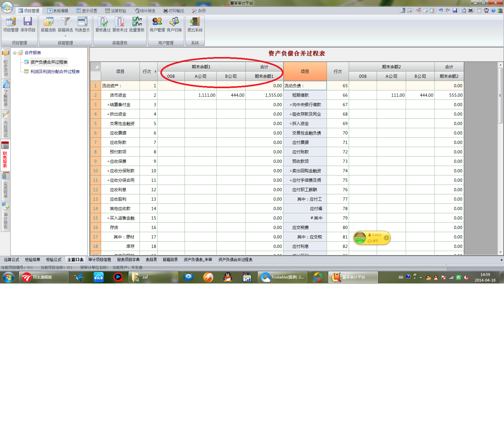The width and height of the screenshot is (504, 446).
Task: Click the 保存项目 save icon
Action: [28, 25]
